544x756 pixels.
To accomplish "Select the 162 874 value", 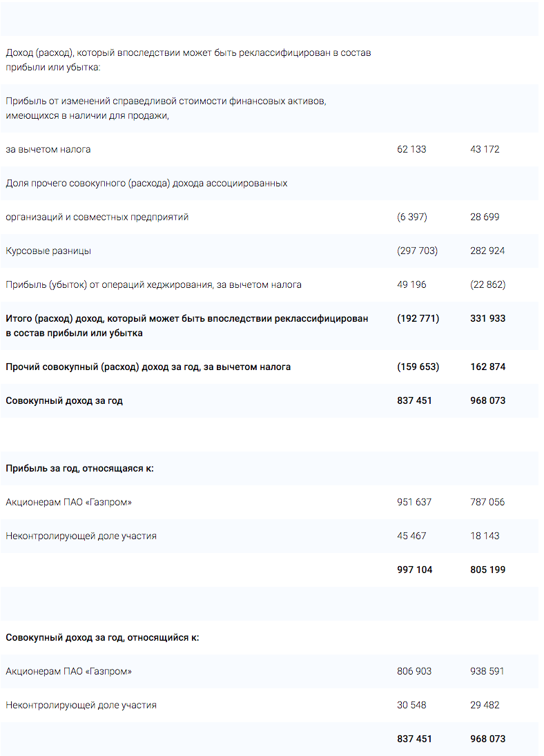I will [x=487, y=367].
